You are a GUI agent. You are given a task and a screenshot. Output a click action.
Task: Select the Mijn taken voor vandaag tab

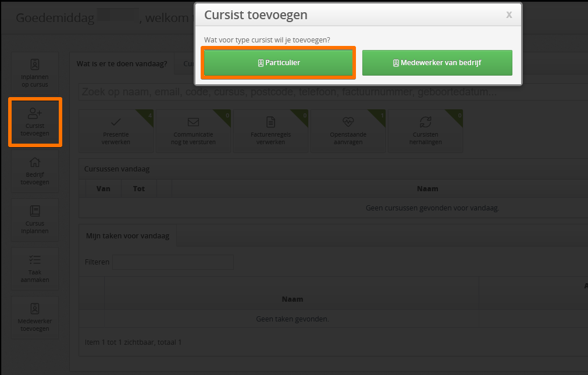coord(127,236)
